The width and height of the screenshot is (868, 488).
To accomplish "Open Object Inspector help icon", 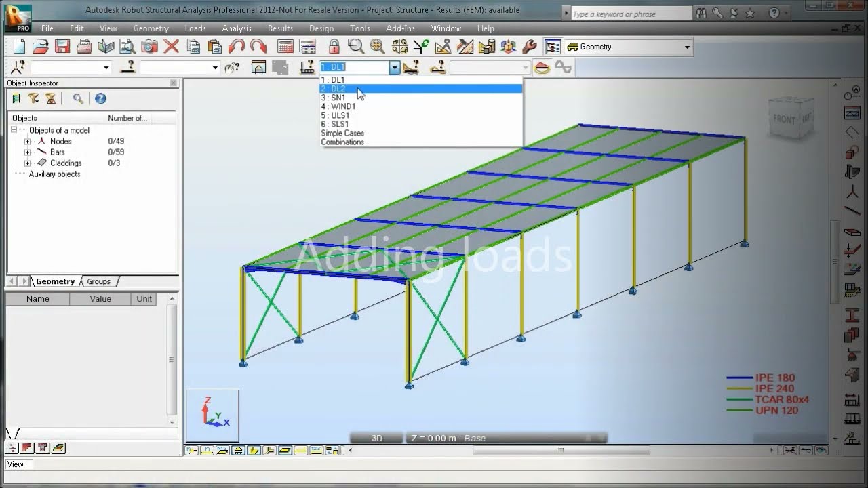I will [100, 99].
